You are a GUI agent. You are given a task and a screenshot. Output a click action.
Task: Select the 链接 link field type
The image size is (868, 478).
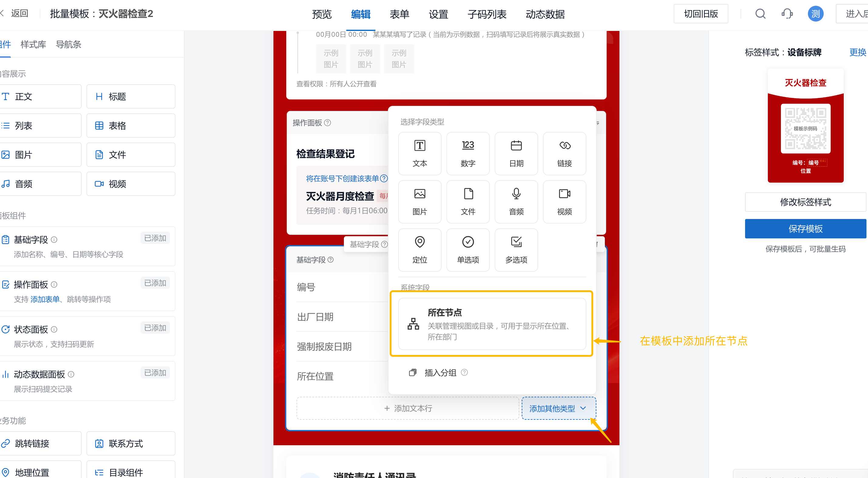565,153
